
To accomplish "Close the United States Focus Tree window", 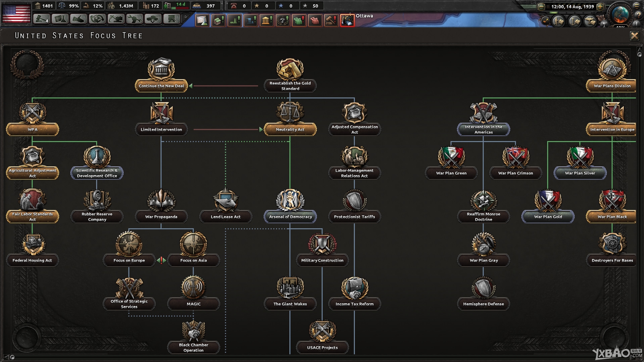I will pyautogui.click(x=634, y=36).
